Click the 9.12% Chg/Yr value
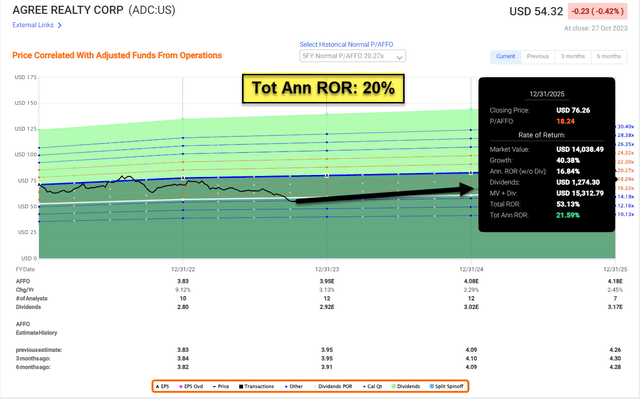This screenshot has height=399, width=640. (x=183, y=290)
